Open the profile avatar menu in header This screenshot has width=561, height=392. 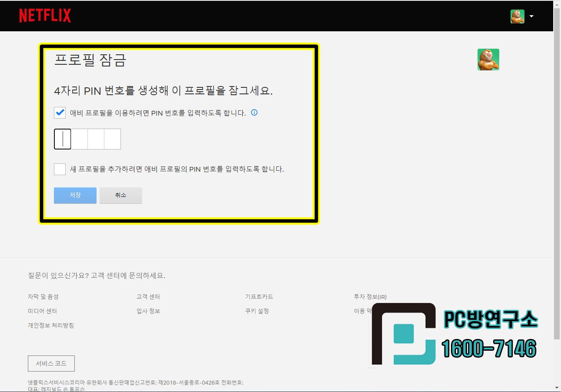[x=518, y=17]
